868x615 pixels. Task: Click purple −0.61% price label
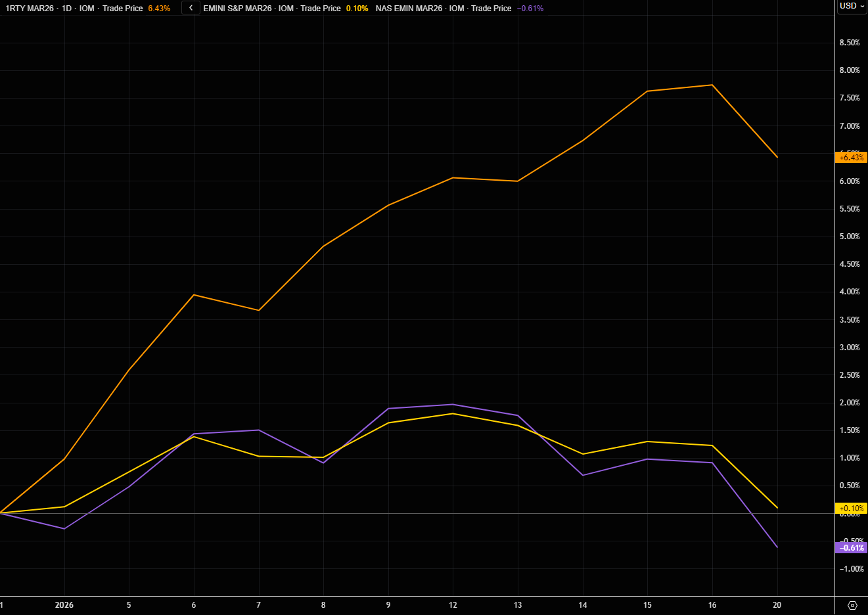pos(851,548)
